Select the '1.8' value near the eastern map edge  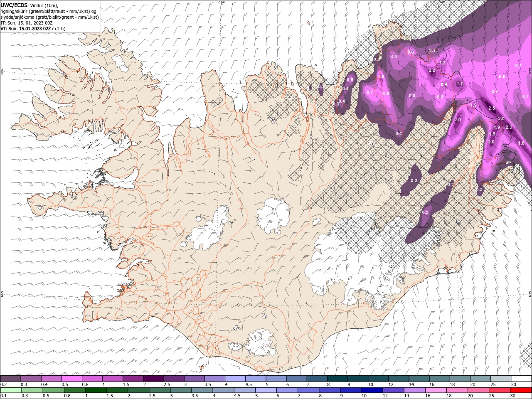point(521,143)
